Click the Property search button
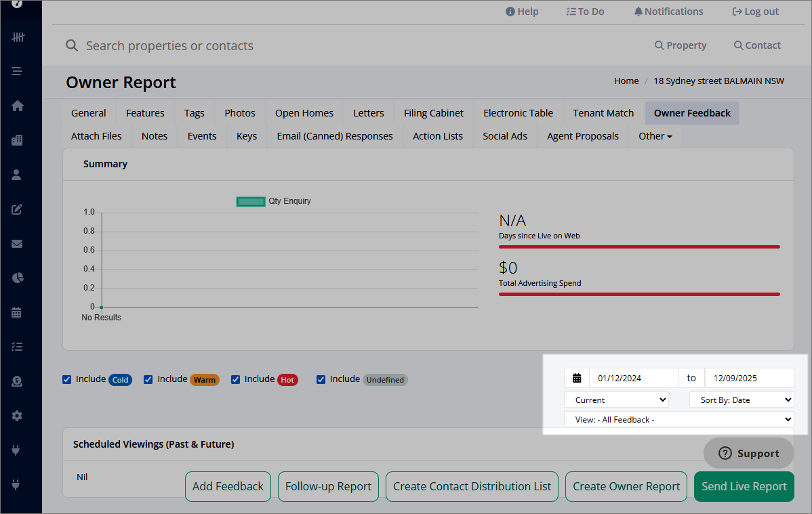 click(x=681, y=45)
